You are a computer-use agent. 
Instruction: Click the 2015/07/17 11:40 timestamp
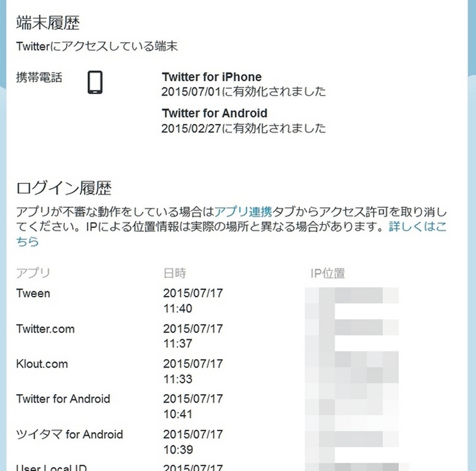[x=193, y=301]
